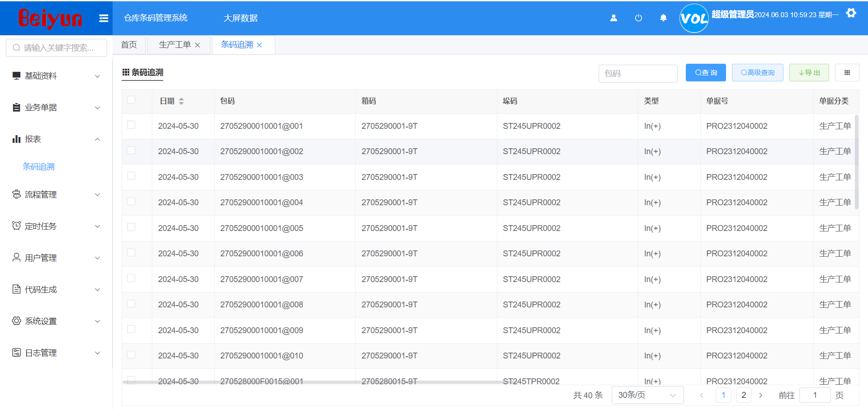The width and height of the screenshot is (868, 410).
Task: Open the 30条/页 page size dropdown
Action: (647, 396)
